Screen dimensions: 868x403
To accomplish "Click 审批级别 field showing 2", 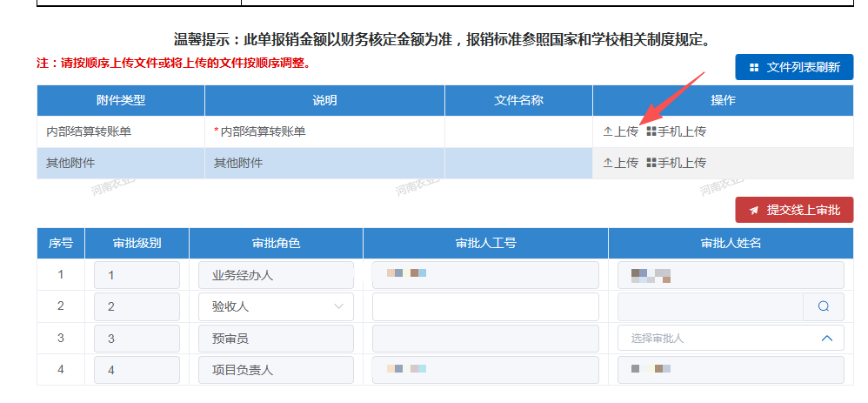I will point(137,306).
